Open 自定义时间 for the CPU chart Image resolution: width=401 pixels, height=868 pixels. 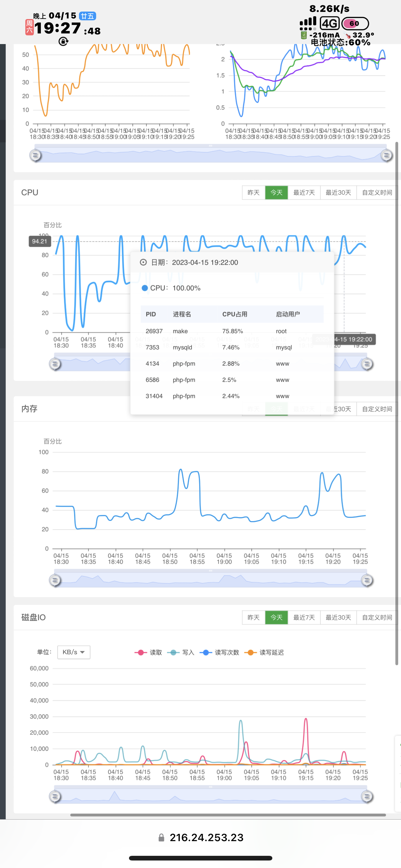(377, 192)
